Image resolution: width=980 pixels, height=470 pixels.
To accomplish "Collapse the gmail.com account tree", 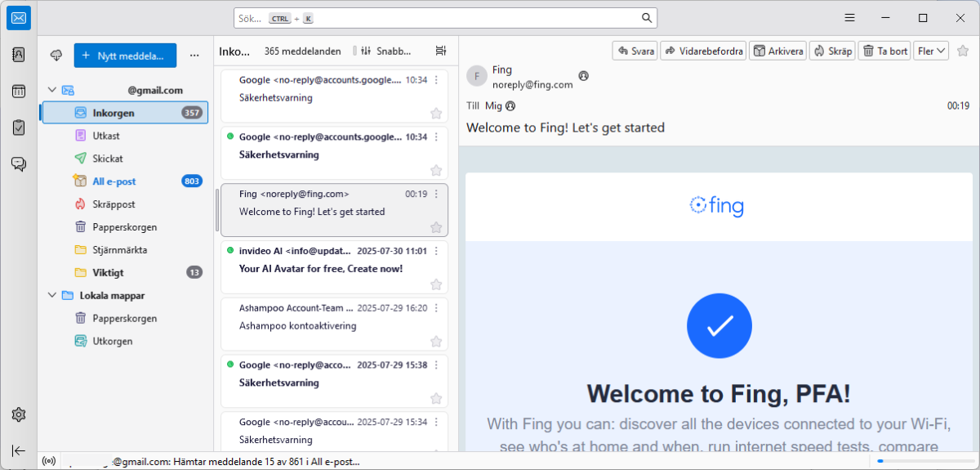I will pyautogui.click(x=52, y=91).
